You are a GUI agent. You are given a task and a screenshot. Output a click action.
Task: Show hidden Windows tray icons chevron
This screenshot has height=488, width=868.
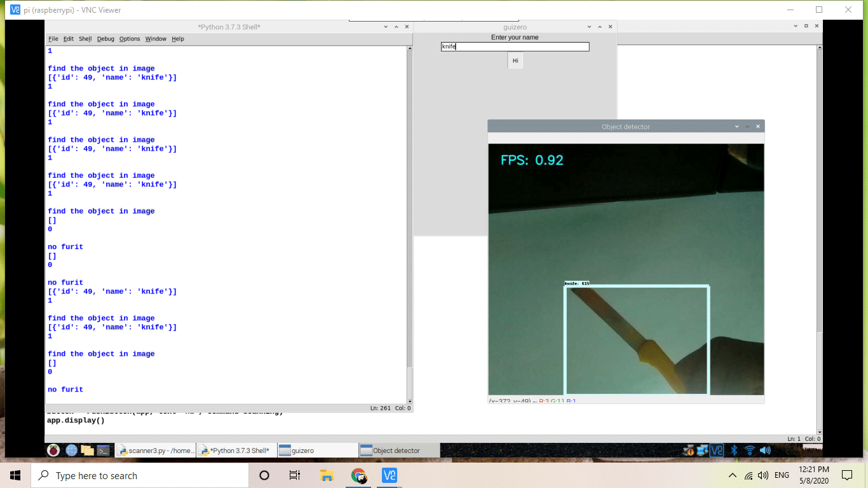pyautogui.click(x=733, y=475)
